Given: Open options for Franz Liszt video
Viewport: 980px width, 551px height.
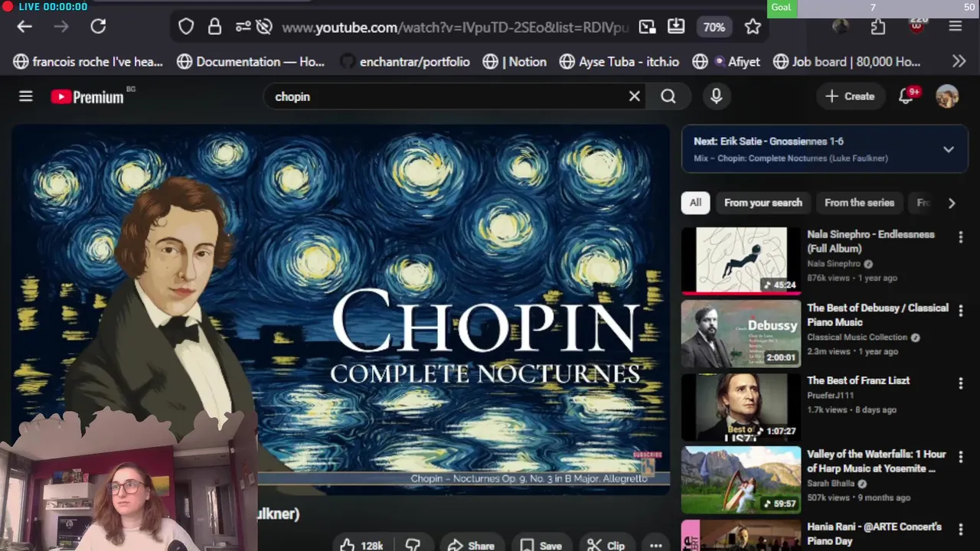Looking at the screenshot, I should [960, 383].
